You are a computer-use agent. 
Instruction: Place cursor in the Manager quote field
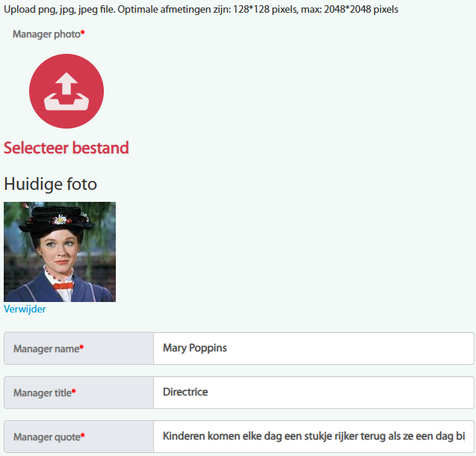[x=314, y=437]
